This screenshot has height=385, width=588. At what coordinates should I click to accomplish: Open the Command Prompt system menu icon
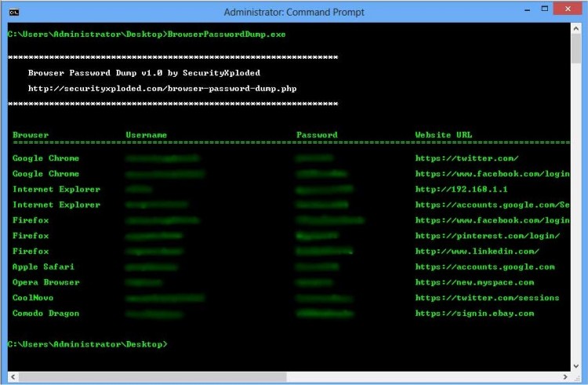pyautogui.click(x=14, y=13)
